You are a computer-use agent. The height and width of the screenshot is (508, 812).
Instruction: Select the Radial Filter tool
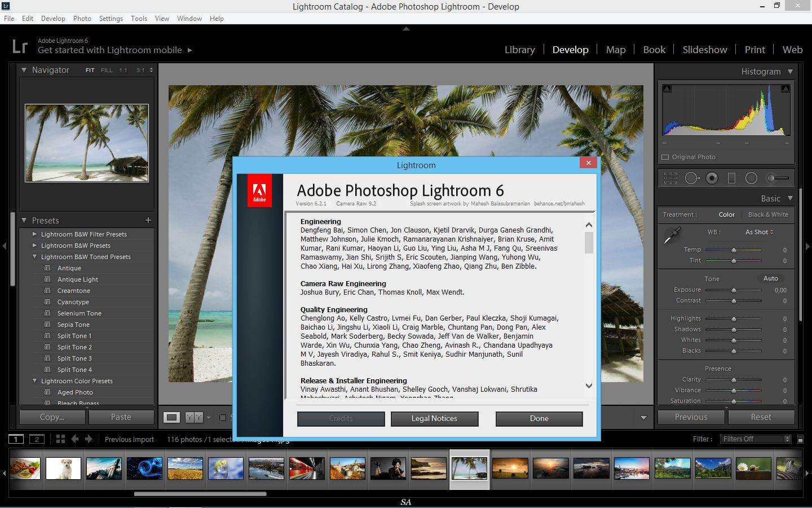(x=751, y=178)
